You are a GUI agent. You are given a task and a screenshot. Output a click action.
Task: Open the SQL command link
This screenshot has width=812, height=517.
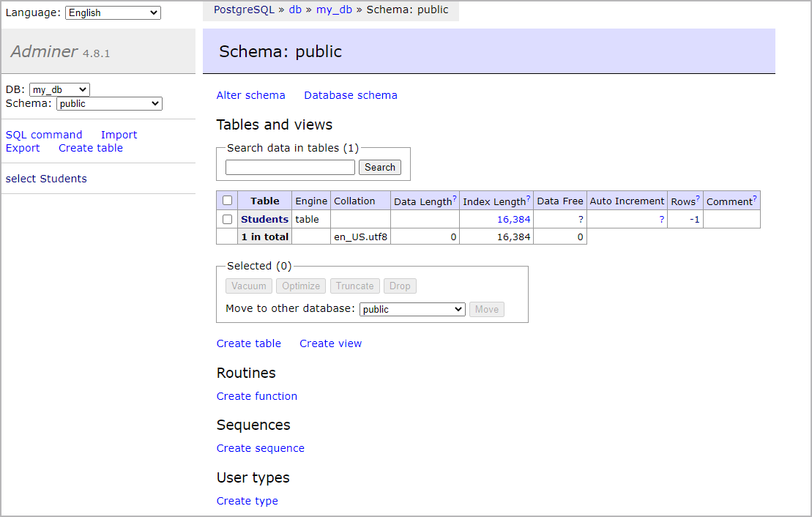[44, 135]
